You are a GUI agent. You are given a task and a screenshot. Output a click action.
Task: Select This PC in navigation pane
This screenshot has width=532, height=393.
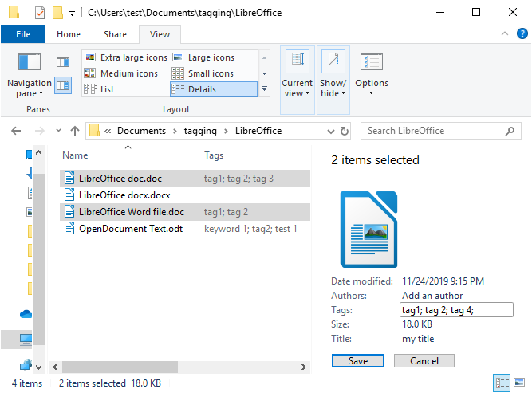pos(26,340)
